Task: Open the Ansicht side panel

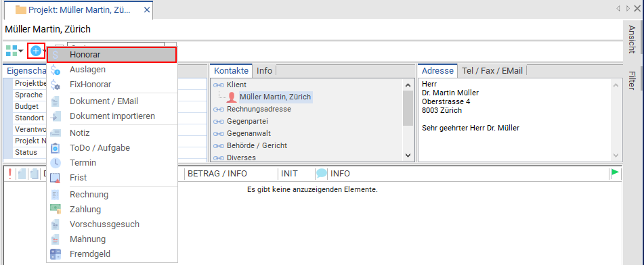Action: (632, 39)
